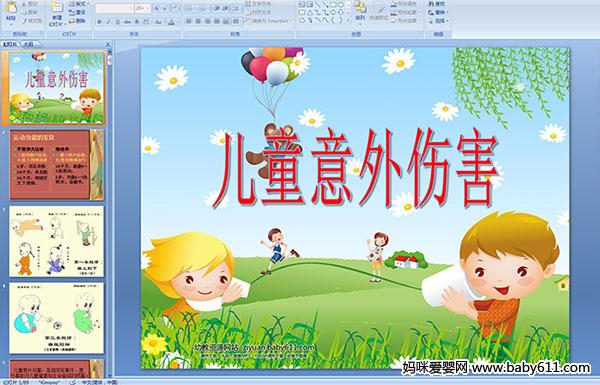Click the Clear Formatting icon
The width and height of the screenshot is (600, 385).
click(175, 8)
